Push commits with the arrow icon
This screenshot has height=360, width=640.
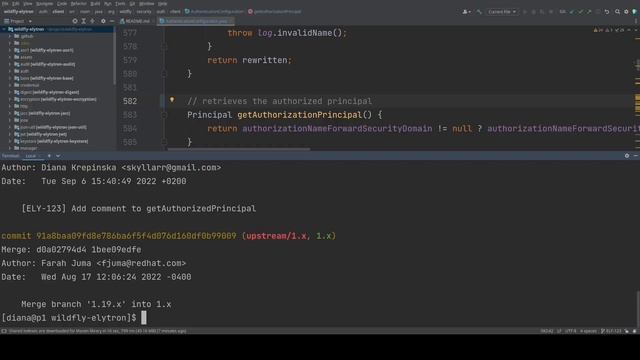pyautogui.click(x=589, y=12)
